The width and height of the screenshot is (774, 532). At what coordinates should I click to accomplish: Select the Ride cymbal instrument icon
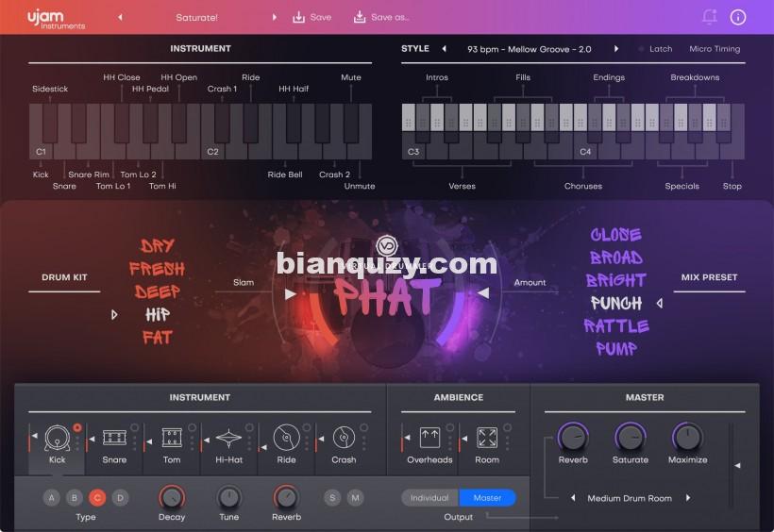click(x=286, y=438)
